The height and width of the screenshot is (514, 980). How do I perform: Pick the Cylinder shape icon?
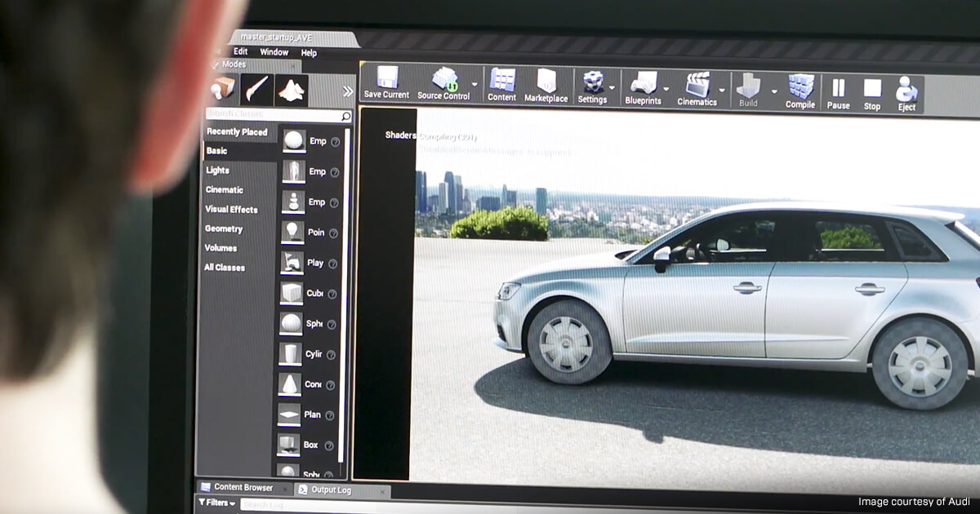(290, 353)
